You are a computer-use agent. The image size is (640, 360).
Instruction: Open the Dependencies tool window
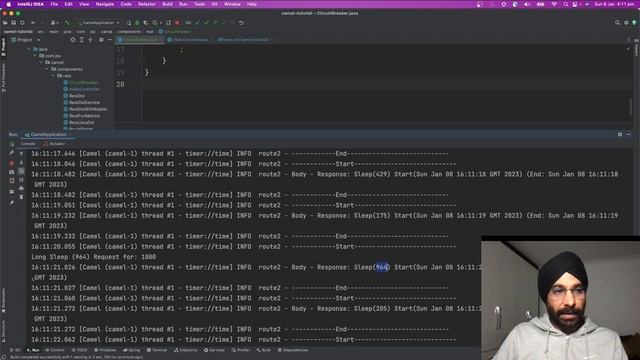click(293, 350)
